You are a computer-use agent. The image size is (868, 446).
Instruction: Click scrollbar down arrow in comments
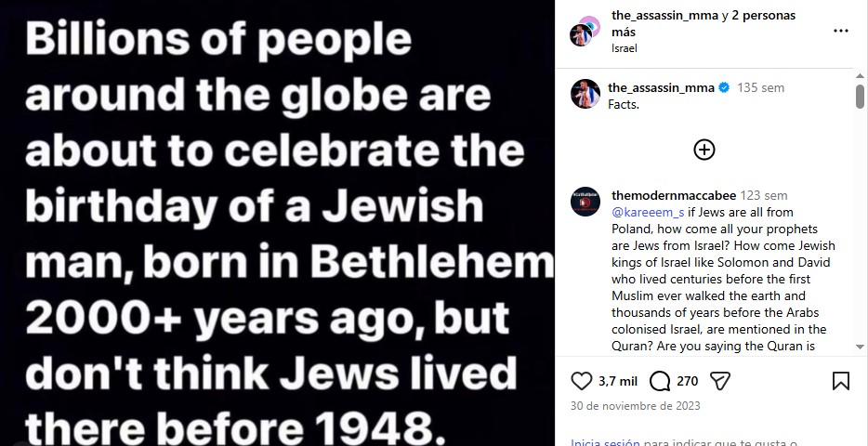(x=860, y=347)
